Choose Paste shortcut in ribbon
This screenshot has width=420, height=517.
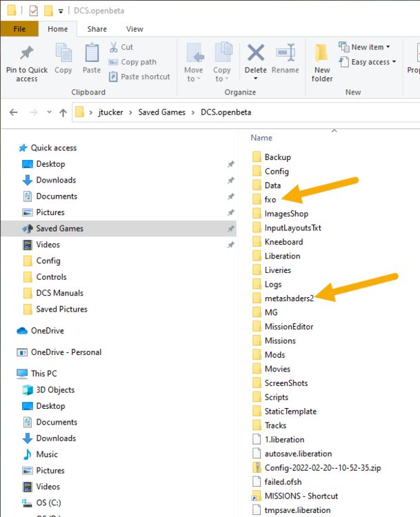[x=139, y=77]
